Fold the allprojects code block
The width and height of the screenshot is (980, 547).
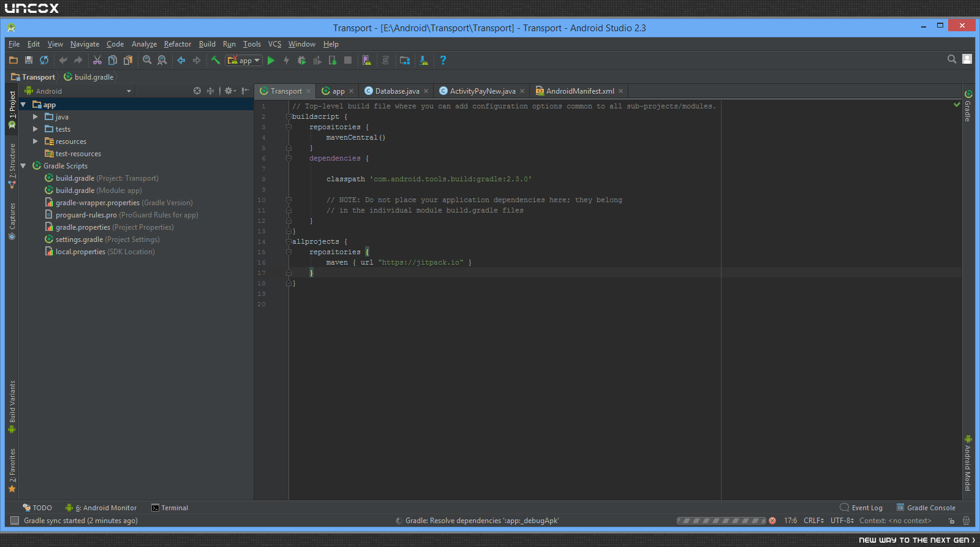pyautogui.click(x=288, y=241)
